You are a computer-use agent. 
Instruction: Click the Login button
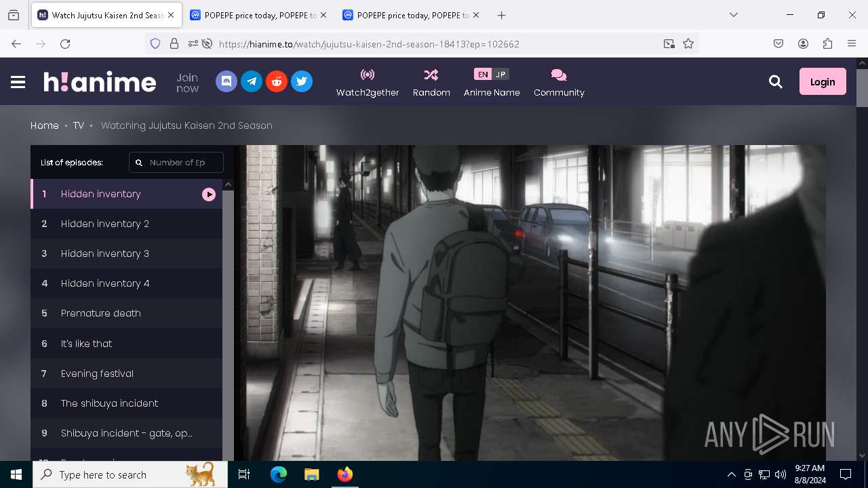click(x=823, y=81)
